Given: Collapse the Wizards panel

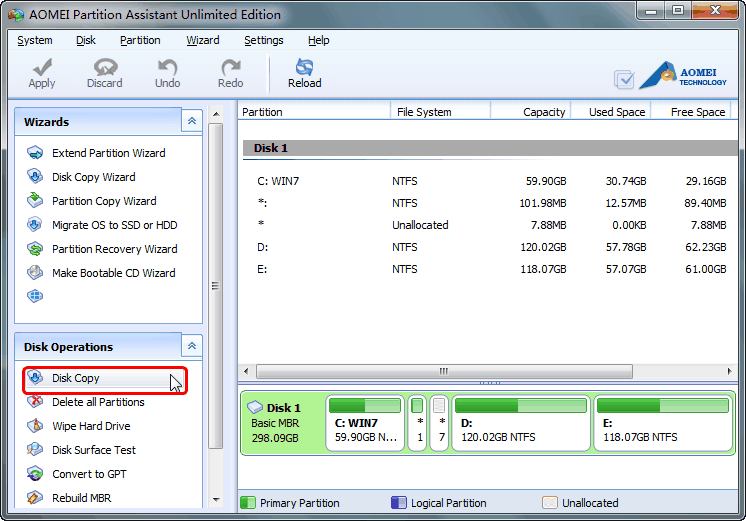Looking at the screenshot, I should tap(192, 121).
